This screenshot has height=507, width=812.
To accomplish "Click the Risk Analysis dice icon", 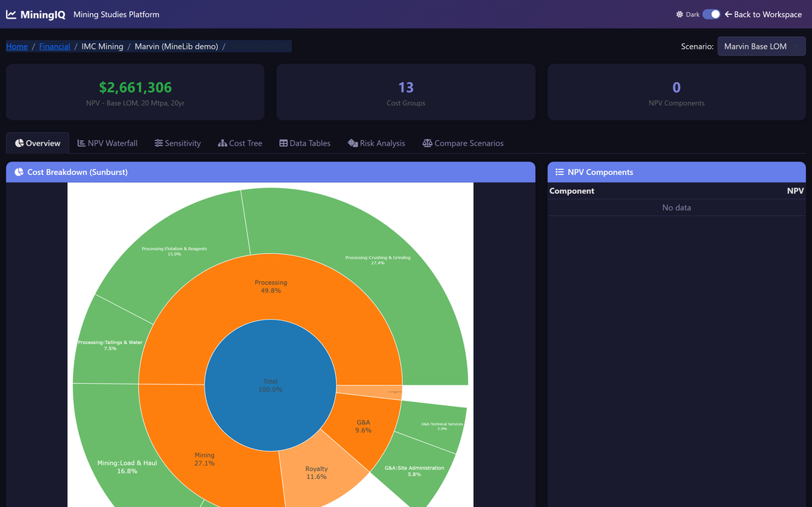I will [x=353, y=143].
